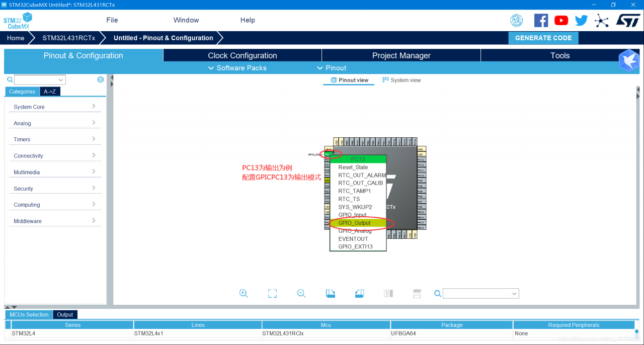This screenshot has height=345, width=644.
Task: Open the category search combo box
Action: [40, 79]
